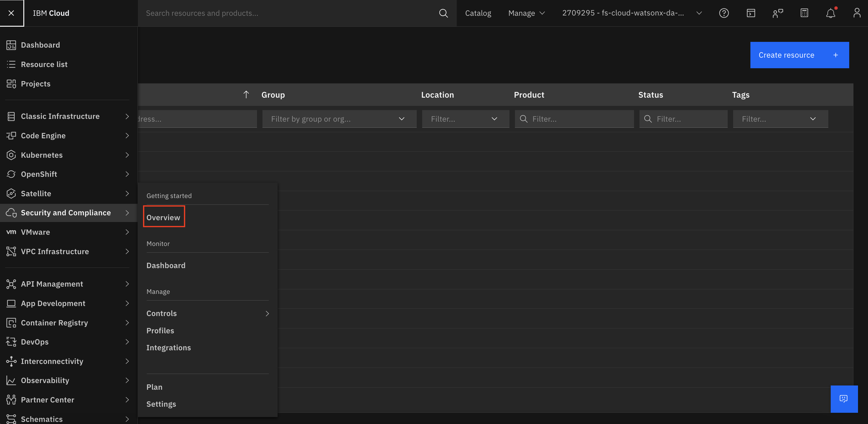Click Profiles in the flyout menu

click(x=160, y=331)
